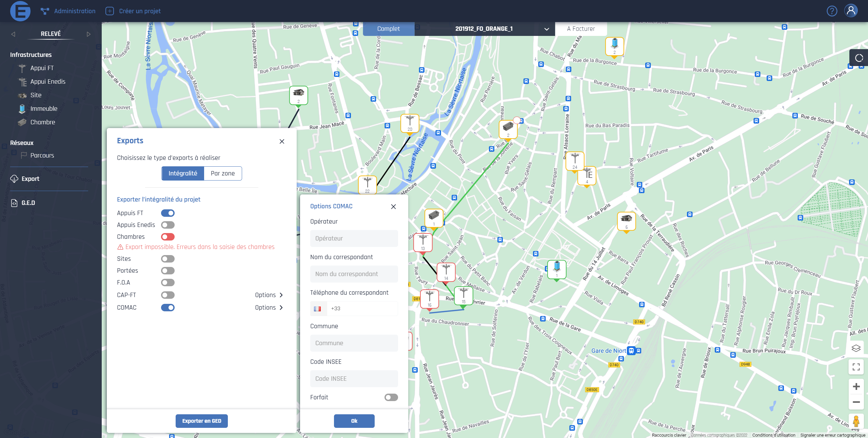This screenshot has width=868, height=438.
Task: Open the map layers icon
Action: pyautogui.click(x=856, y=348)
